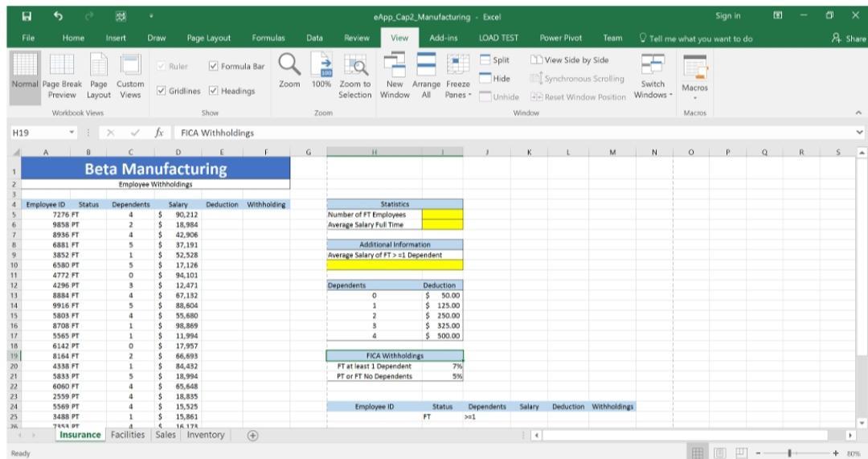Click the Share button

click(846, 39)
